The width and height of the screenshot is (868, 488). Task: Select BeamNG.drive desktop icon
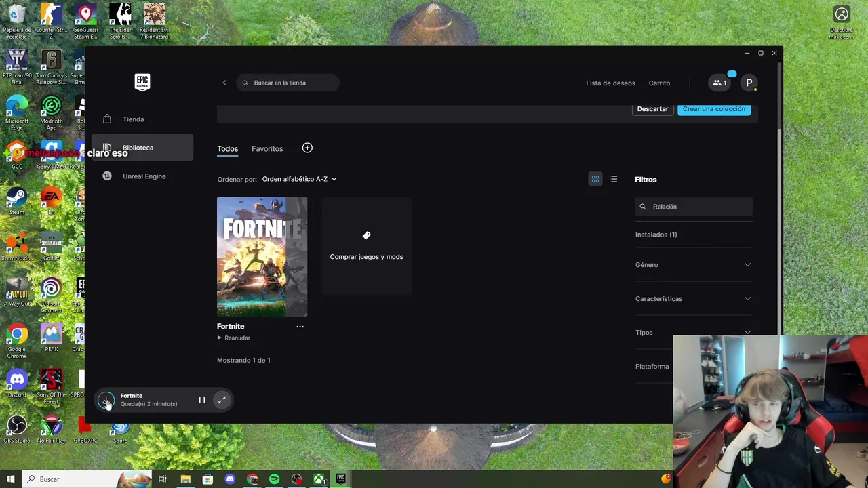(x=17, y=247)
